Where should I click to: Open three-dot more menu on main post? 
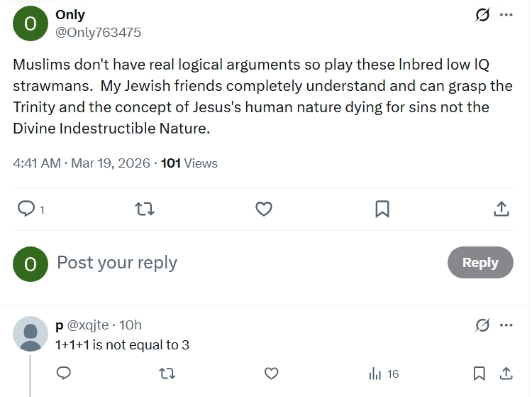point(506,15)
